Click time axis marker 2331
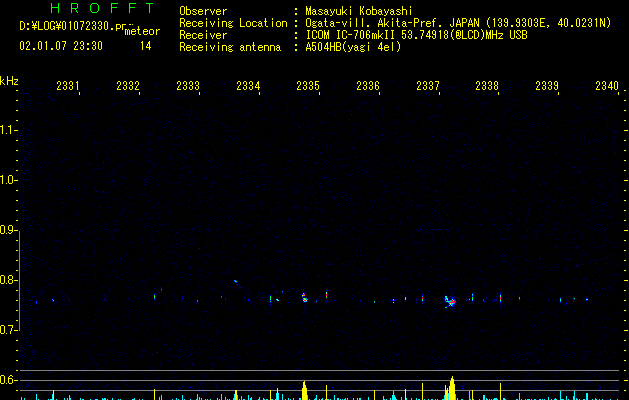629x400 pixels. 68,86
